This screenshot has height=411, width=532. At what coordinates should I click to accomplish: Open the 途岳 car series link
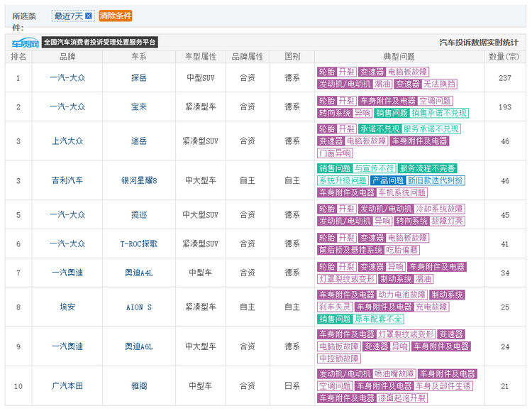(139, 141)
